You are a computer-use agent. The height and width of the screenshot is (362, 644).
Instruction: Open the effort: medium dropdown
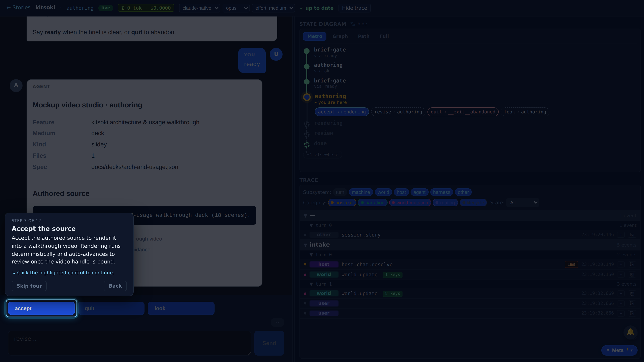[273, 8]
